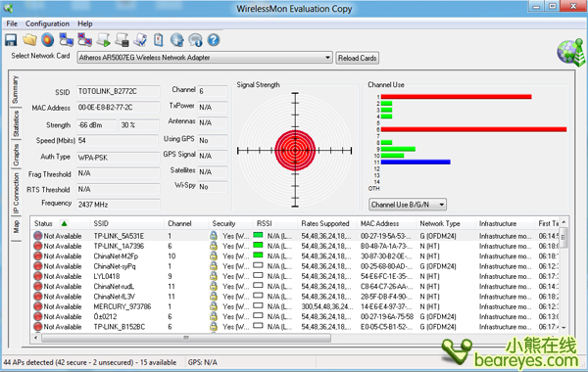Sort list by Network Type column header

(x=446, y=223)
